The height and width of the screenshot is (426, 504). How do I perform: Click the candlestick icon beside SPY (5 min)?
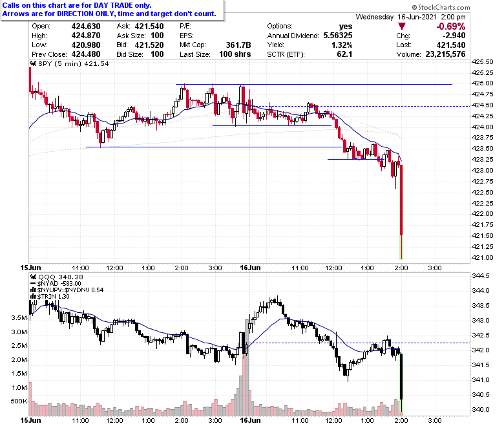[33, 63]
